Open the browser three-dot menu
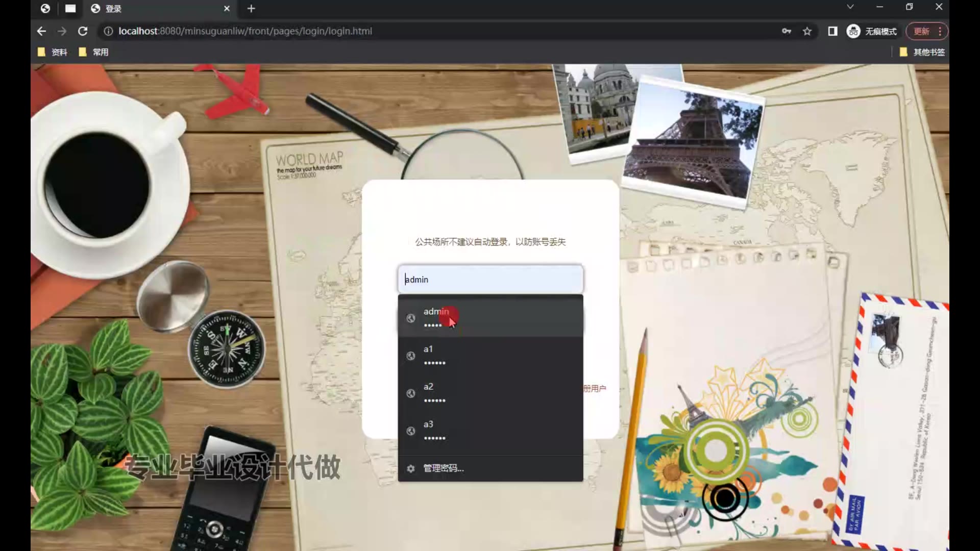Viewport: 980px width, 551px height. coord(940,31)
